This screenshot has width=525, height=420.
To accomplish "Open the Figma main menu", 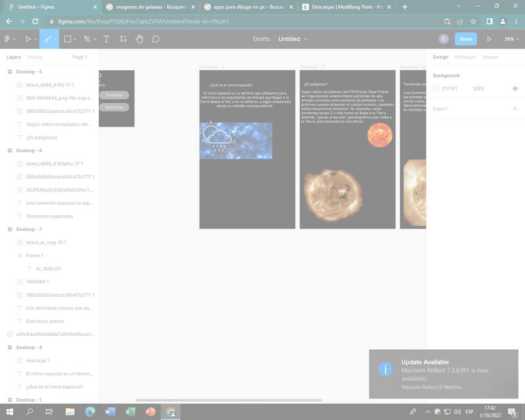I will coord(8,39).
